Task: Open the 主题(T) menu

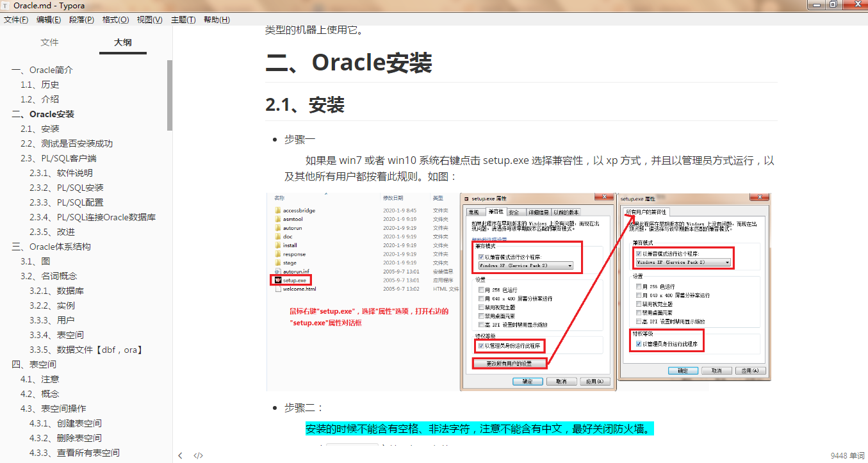Action: 183,20
